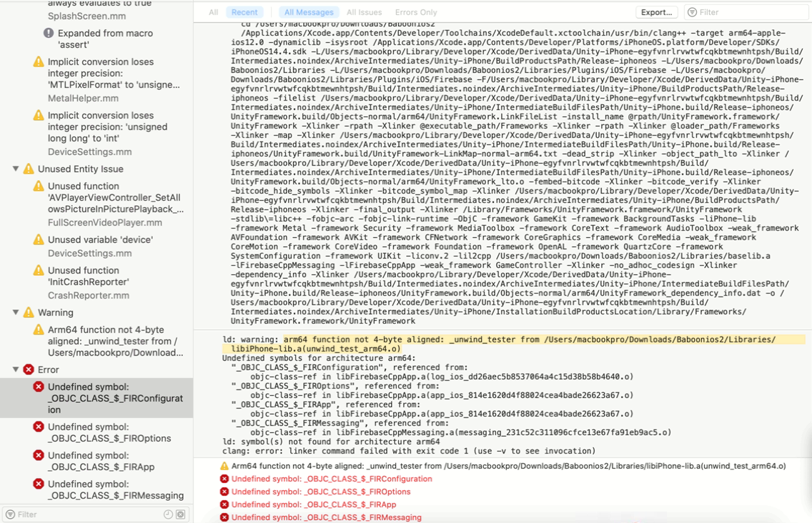The width and height of the screenshot is (812, 523).
Task: Click FullScreenVideoPlayer.mm file label
Action: point(104,222)
